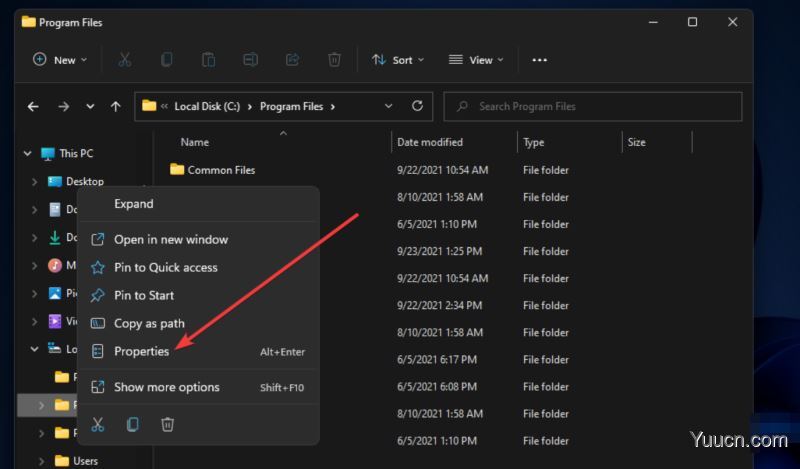Expand the address bar history dropdown
This screenshot has height=469, width=800.
tap(388, 106)
